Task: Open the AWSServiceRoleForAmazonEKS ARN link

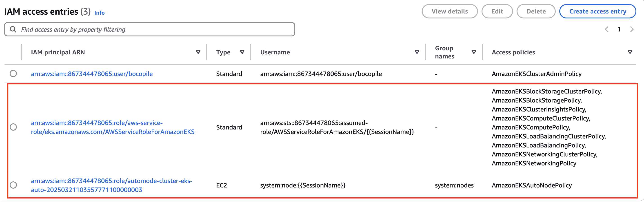Action: (113, 127)
